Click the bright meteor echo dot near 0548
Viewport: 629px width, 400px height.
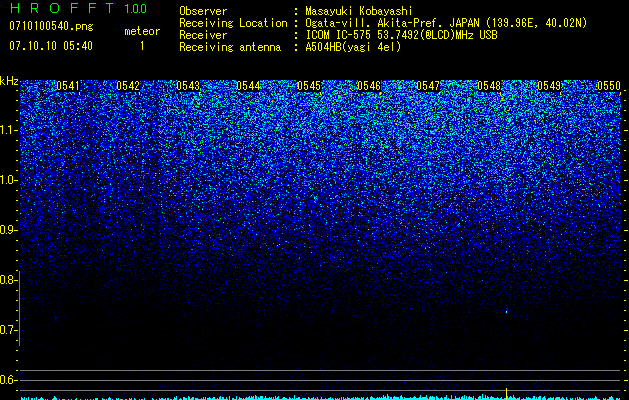point(506,311)
